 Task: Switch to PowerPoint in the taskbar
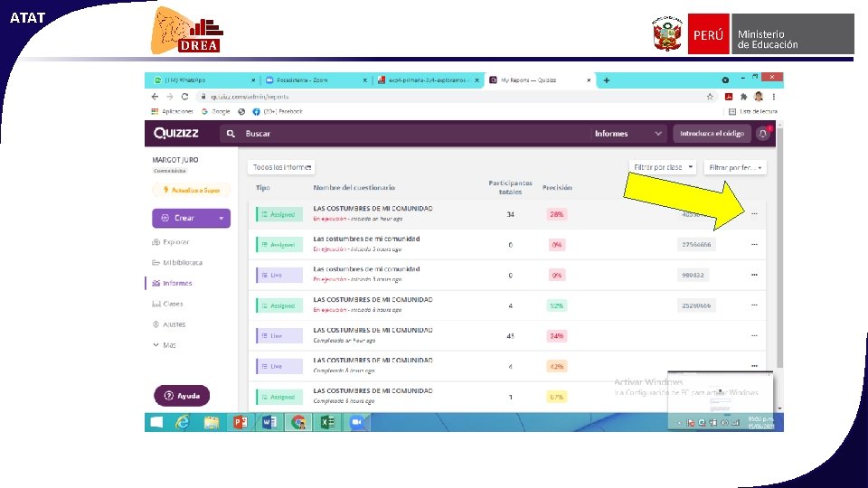(240, 423)
